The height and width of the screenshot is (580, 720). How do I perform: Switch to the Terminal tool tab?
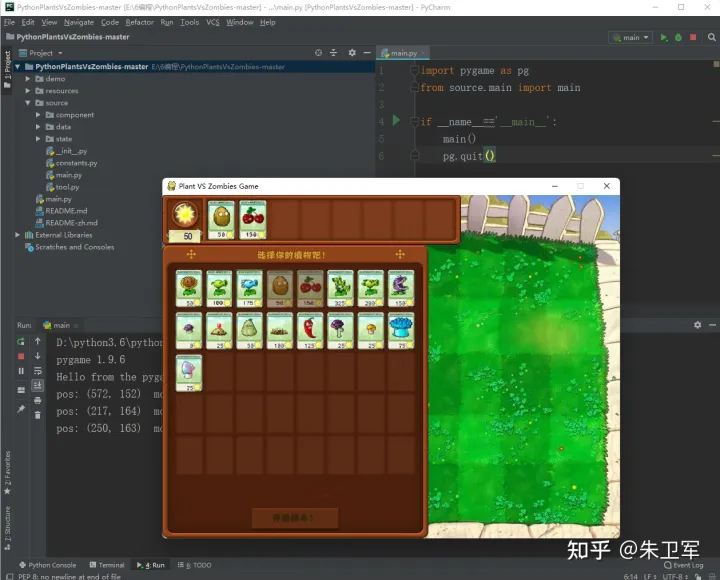(107, 565)
